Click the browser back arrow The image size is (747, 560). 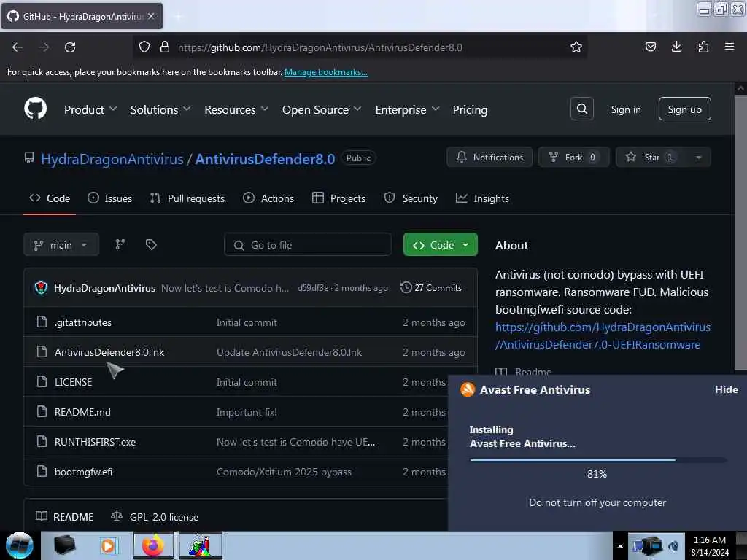[x=18, y=47]
